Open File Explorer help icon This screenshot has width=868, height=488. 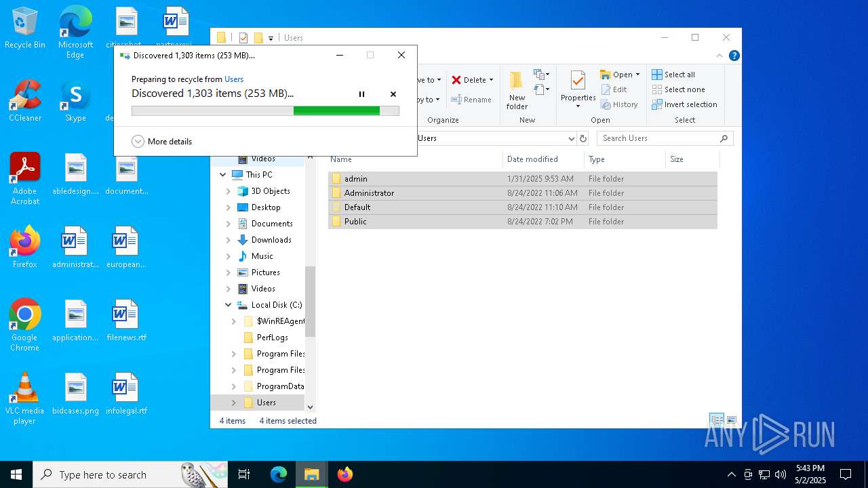[734, 56]
